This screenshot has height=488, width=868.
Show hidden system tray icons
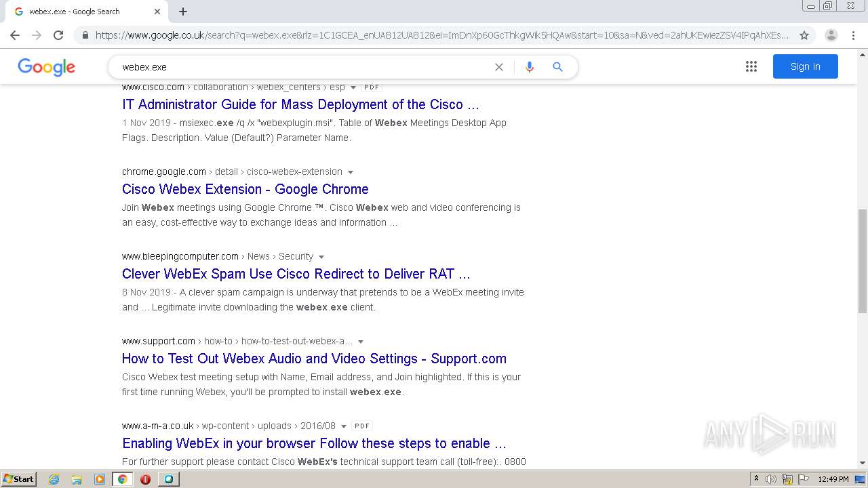757,479
